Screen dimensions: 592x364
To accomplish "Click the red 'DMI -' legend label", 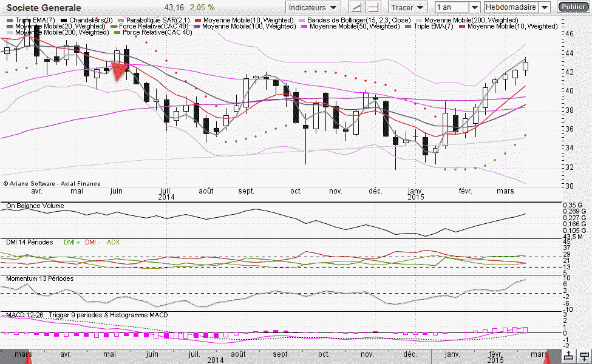I will 92,242.
